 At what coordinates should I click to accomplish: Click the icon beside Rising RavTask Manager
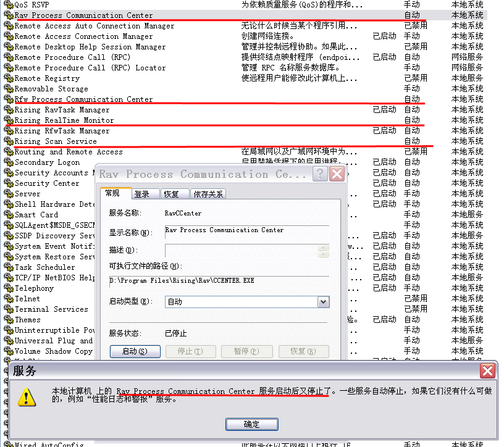pos(9,110)
